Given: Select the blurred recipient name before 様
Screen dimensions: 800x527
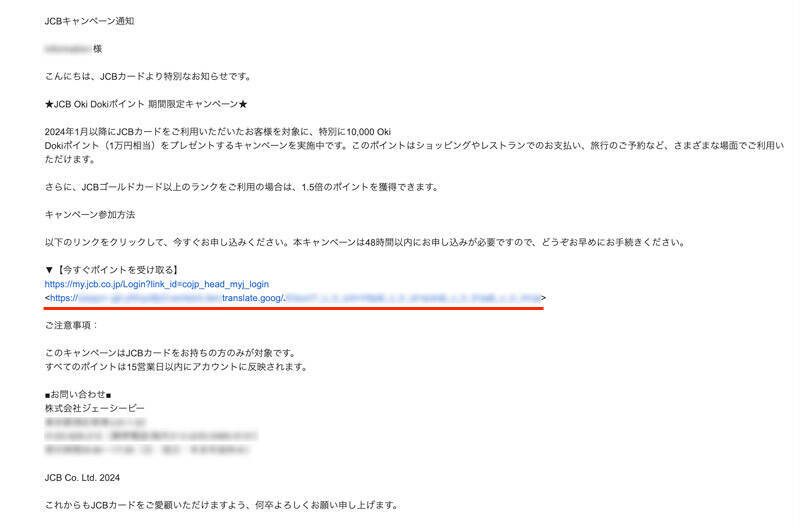Looking at the screenshot, I should coord(68,49).
